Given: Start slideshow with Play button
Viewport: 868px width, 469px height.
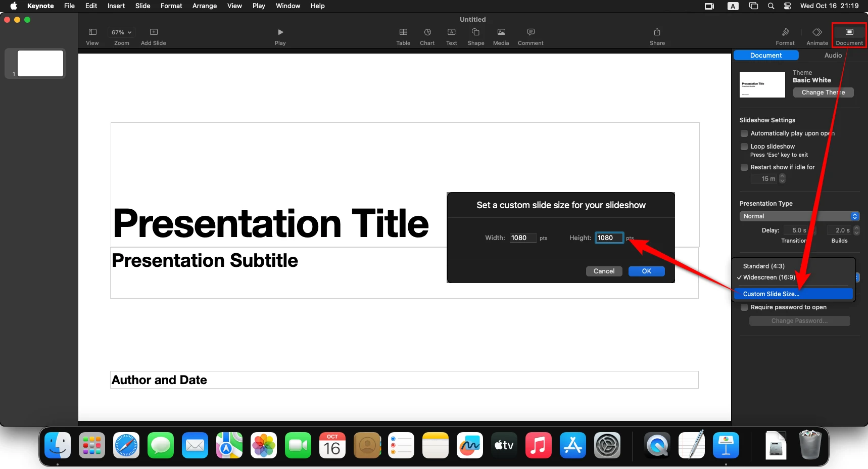Looking at the screenshot, I should (x=280, y=36).
